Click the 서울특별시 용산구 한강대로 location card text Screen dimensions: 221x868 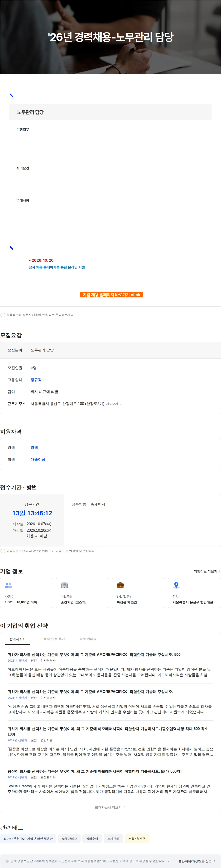coord(194,602)
